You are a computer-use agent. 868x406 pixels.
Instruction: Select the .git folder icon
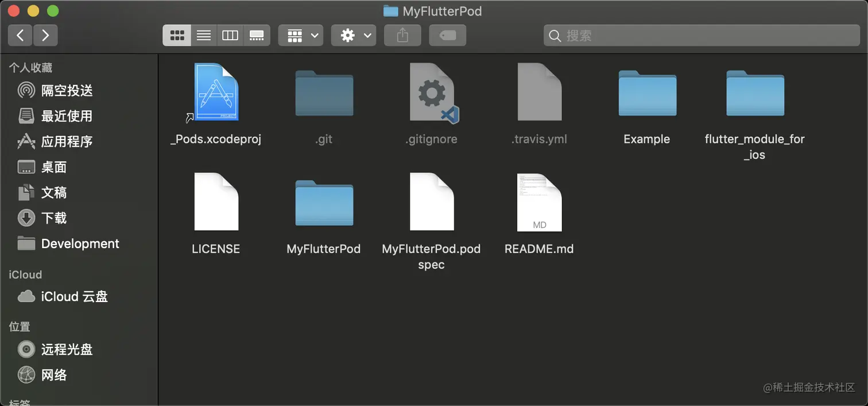324,94
